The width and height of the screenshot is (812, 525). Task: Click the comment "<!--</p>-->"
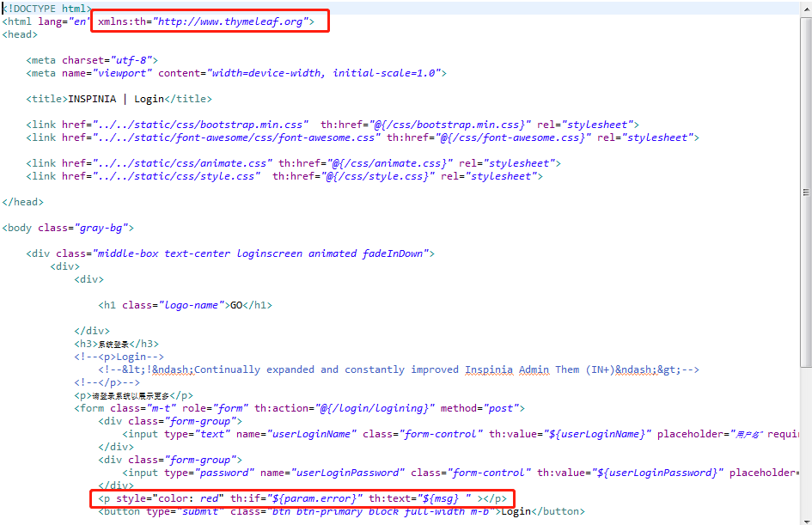point(107,382)
